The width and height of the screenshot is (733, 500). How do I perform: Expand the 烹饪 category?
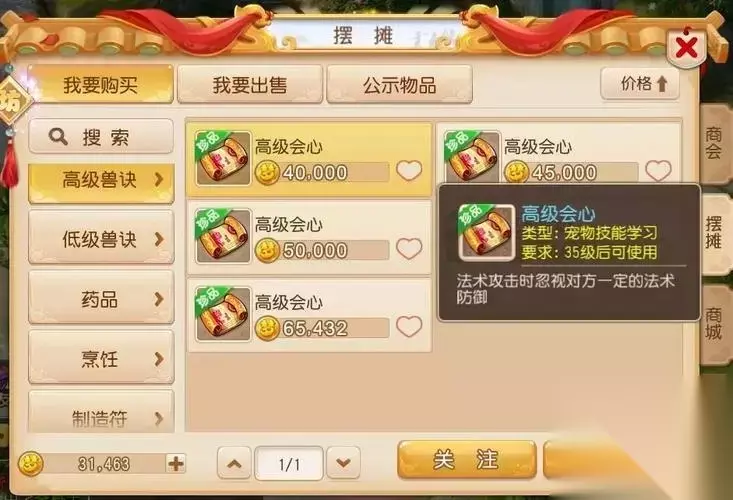tap(101, 358)
